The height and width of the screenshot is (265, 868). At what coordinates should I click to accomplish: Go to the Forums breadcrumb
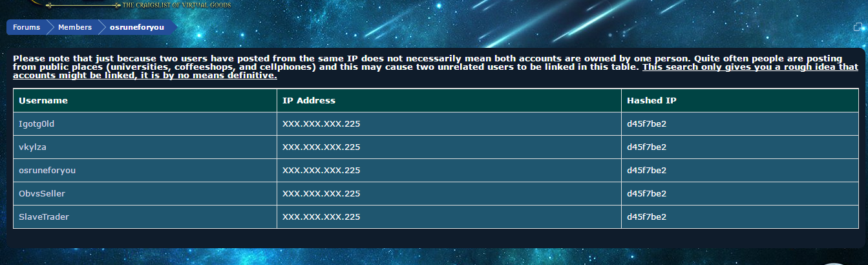click(26, 27)
